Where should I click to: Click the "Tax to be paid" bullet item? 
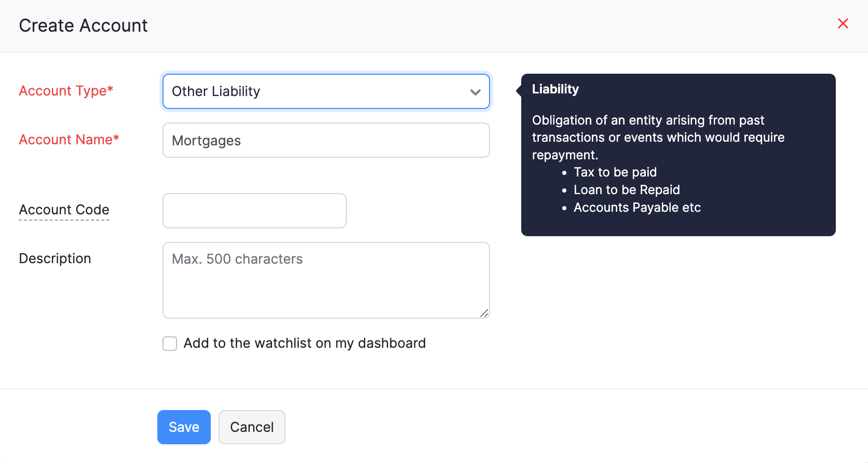click(615, 172)
